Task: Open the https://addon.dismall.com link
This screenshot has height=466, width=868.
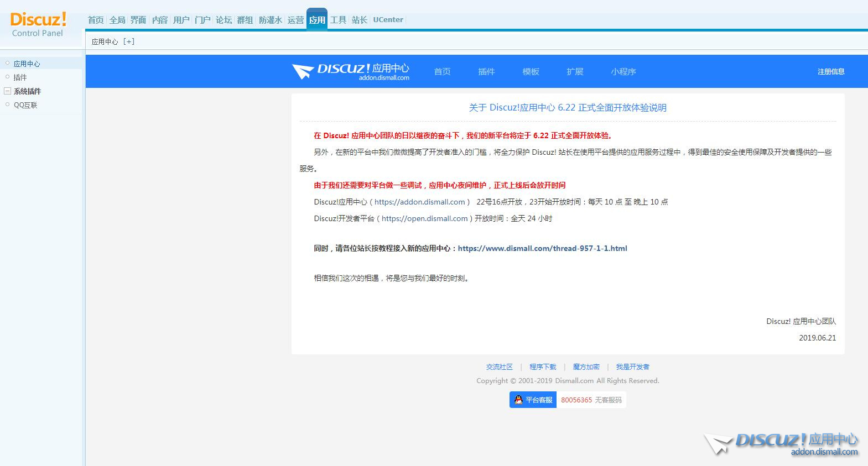Action: tap(420, 202)
